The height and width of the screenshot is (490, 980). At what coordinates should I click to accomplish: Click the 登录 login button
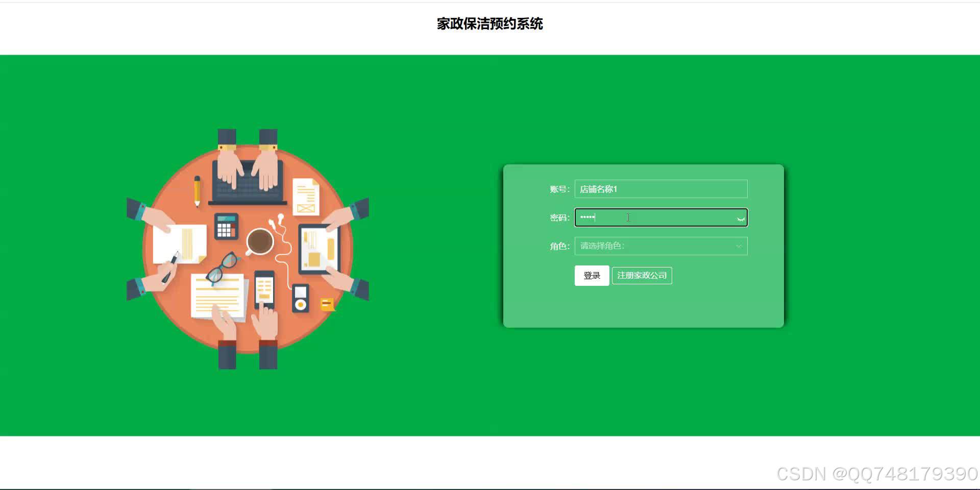click(592, 276)
